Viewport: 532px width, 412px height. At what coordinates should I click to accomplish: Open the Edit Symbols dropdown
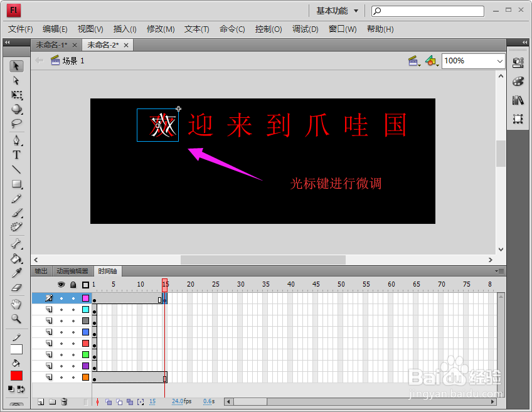(432, 61)
